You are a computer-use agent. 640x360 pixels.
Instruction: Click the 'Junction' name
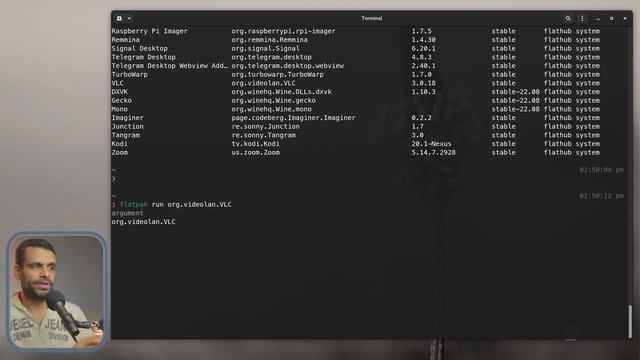pos(127,127)
